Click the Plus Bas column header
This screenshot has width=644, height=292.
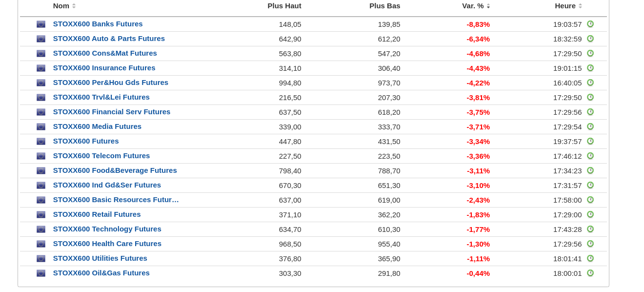pos(384,6)
